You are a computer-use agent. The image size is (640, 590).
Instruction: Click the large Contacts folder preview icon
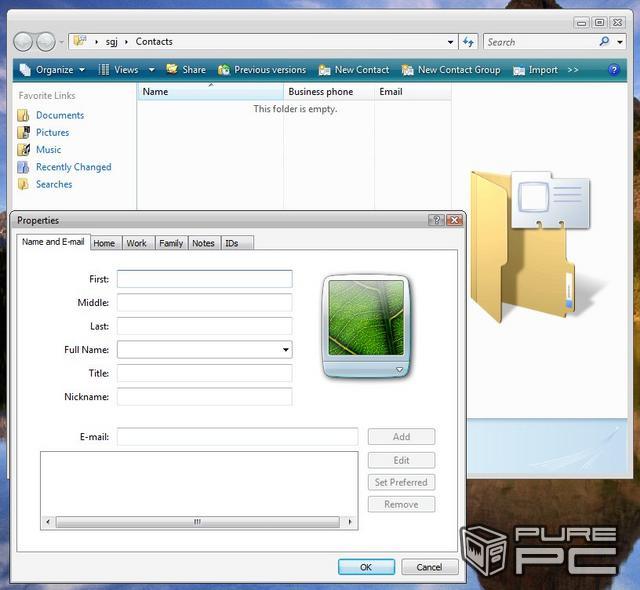531,246
